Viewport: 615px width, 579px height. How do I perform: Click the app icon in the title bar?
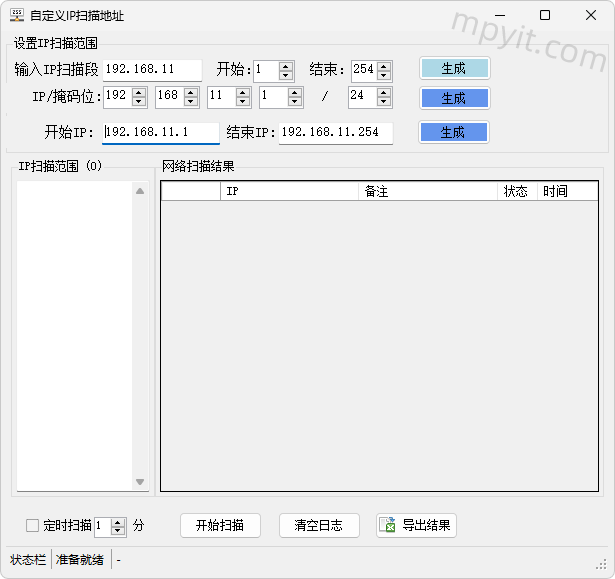click(x=17, y=15)
